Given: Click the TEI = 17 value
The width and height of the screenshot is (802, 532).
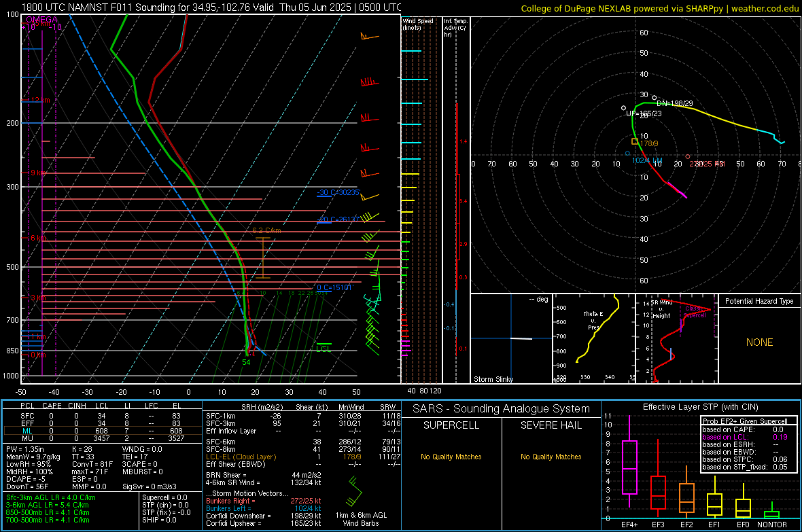Looking at the screenshot, I should 135,457.
